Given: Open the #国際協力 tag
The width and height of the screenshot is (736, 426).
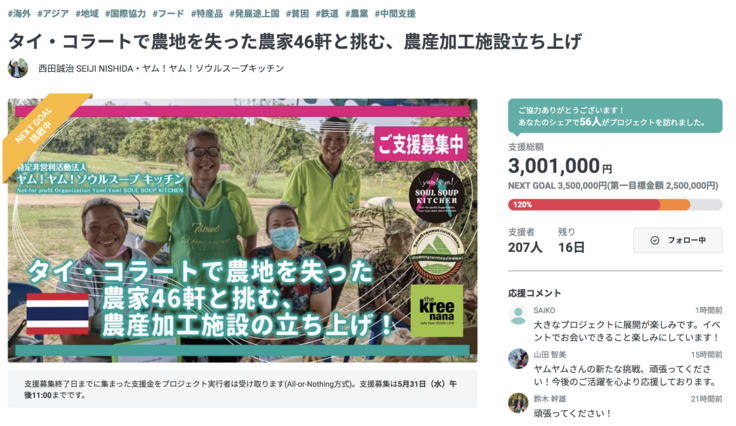Looking at the screenshot, I should (125, 14).
